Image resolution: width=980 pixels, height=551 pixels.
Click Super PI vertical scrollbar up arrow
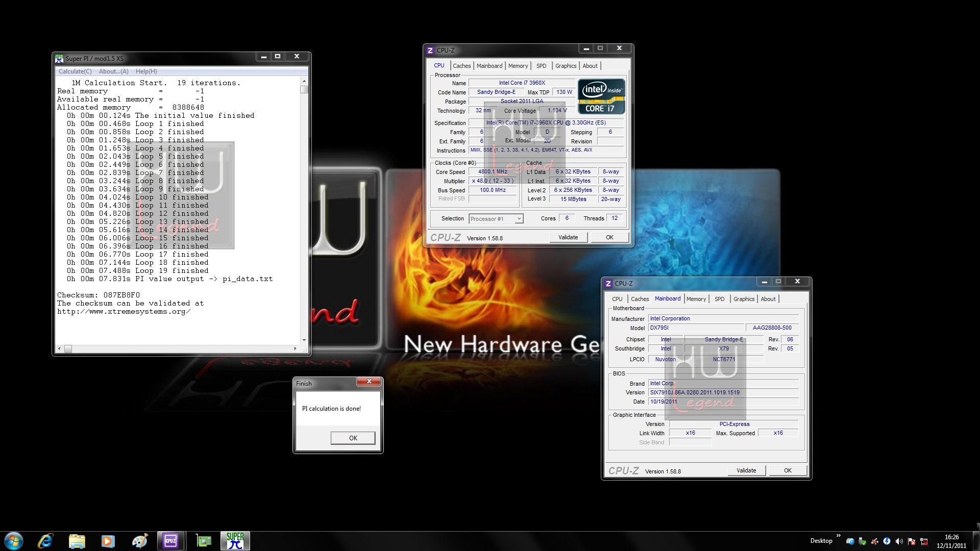coord(304,81)
